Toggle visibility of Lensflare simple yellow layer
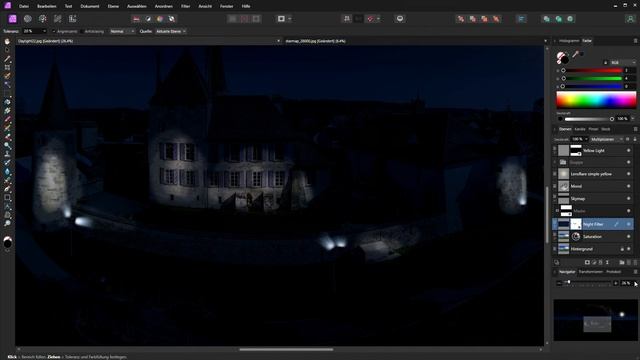Screen dimensions: 640x360 click(629, 174)
